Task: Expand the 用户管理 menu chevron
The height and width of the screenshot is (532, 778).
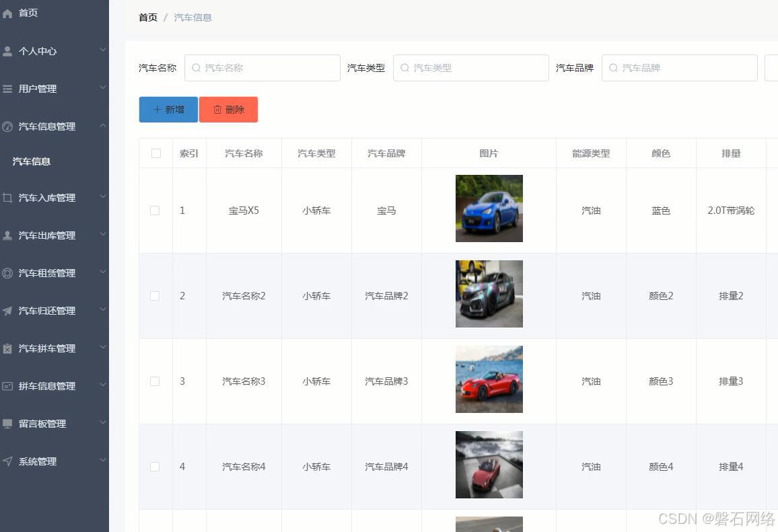Action: click(103, 87)
